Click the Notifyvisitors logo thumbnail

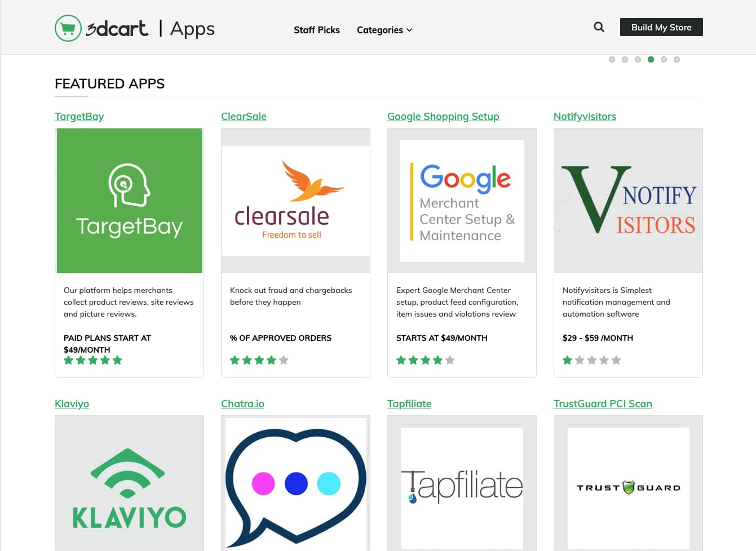628,201
